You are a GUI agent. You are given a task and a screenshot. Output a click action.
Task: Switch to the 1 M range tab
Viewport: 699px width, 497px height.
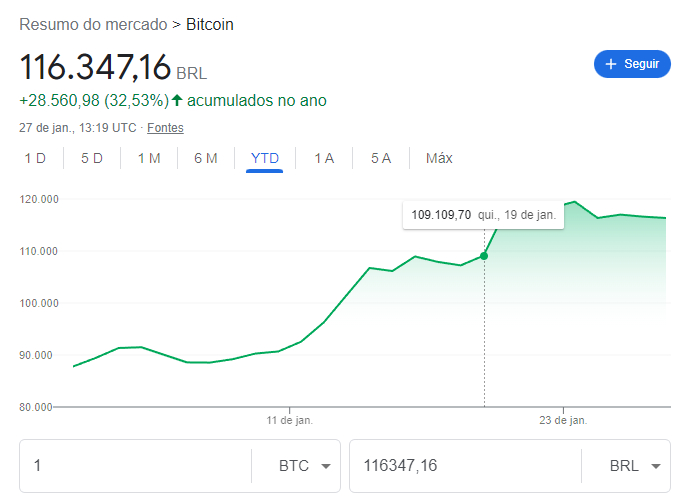click(x=149, y=158)
